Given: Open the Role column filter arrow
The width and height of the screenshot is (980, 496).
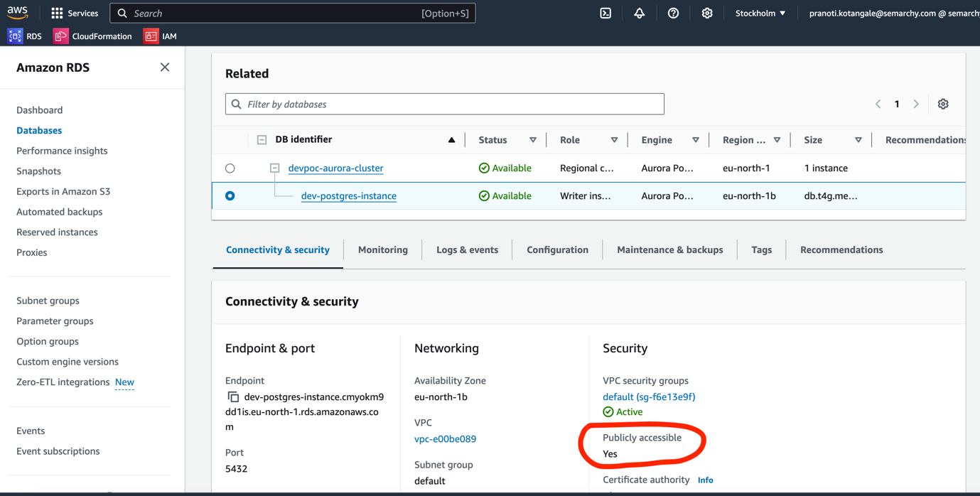Looking at the screenshot, I should (614, 140).
